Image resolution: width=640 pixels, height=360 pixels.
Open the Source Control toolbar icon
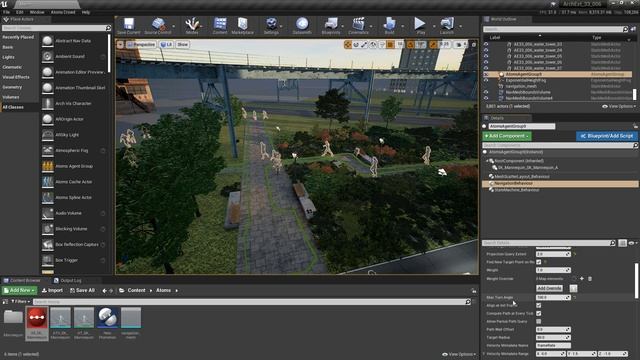[x=158, y=26]
